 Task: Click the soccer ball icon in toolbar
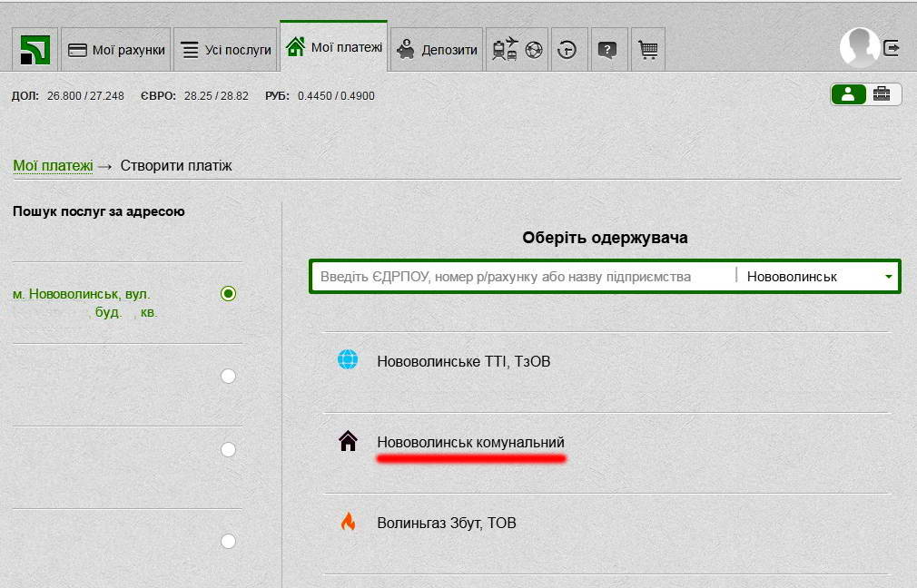(x=533, y=50)
